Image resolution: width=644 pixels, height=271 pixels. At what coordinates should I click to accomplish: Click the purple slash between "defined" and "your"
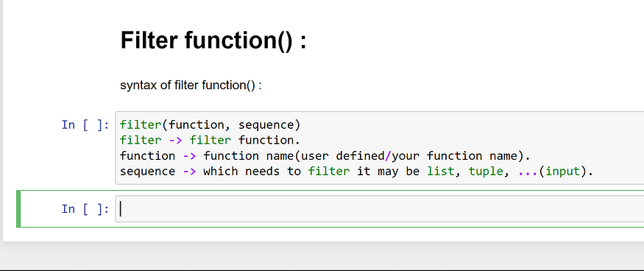click(388, 156)
